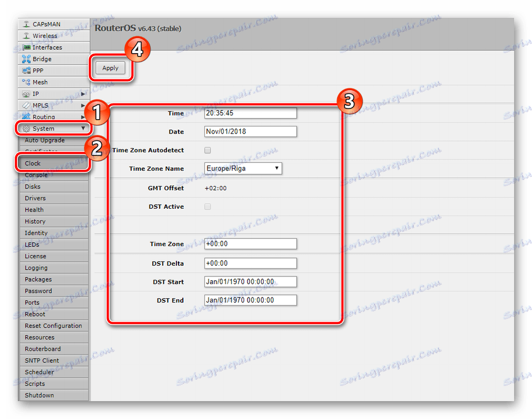Select Clock under System
The width and height of the screenshot is (532, 419).
pyautogui.click(x=54, y=163)
